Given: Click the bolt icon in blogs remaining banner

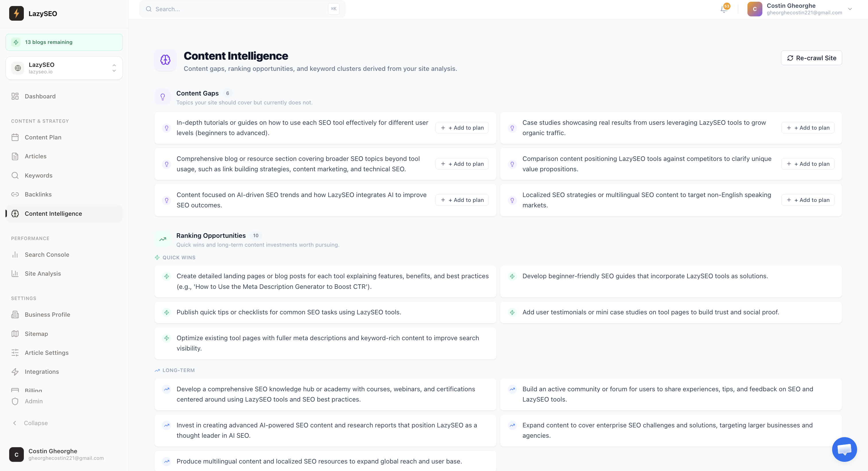Looking at the screenshot, I should point(16,42).
